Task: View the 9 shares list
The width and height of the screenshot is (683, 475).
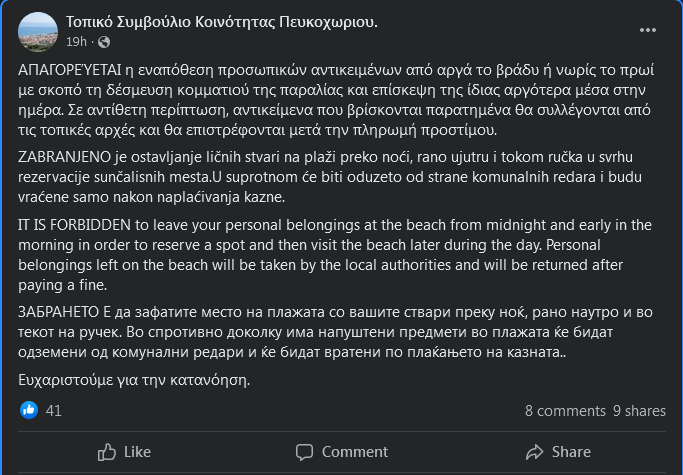Action: [639, 410]
